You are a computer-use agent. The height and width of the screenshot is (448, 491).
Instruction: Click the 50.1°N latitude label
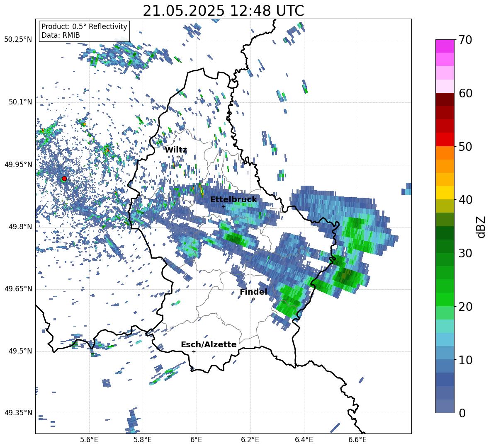pos(20,102)
